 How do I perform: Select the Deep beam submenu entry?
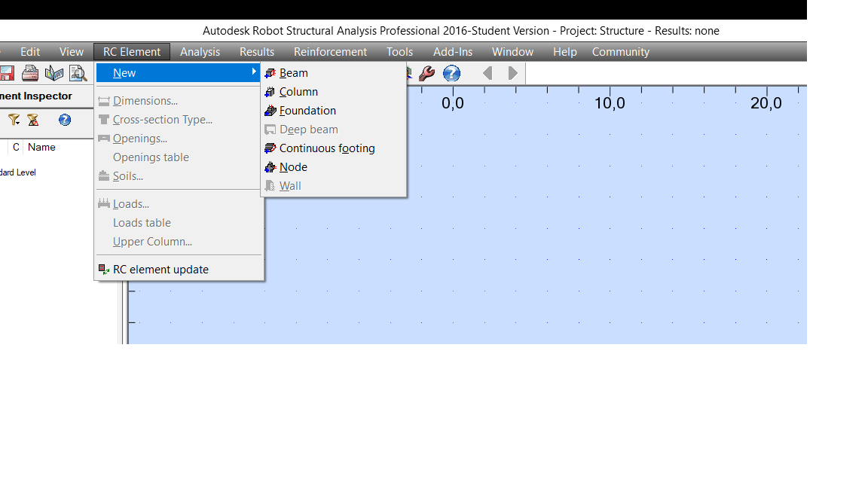coord(334,130)
